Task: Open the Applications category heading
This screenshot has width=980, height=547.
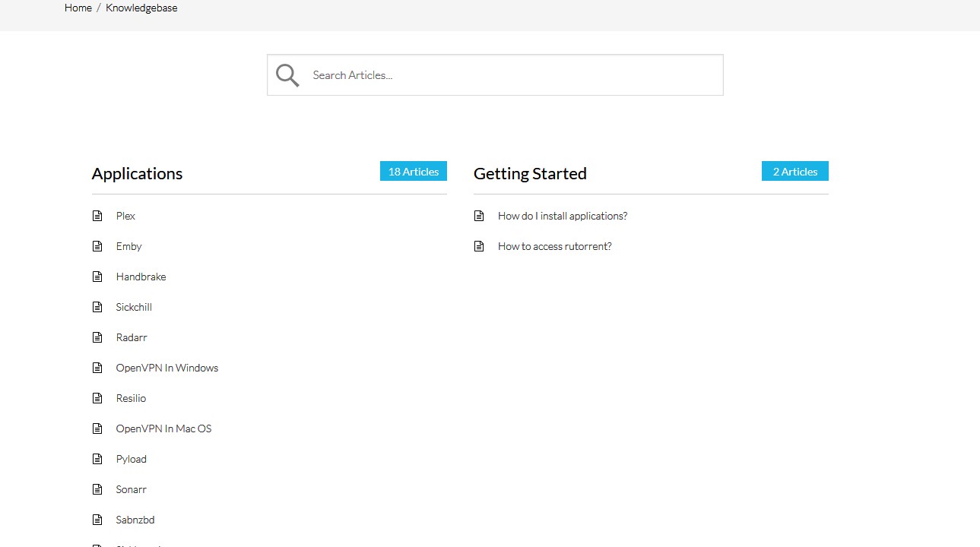Action: [138, 173]
